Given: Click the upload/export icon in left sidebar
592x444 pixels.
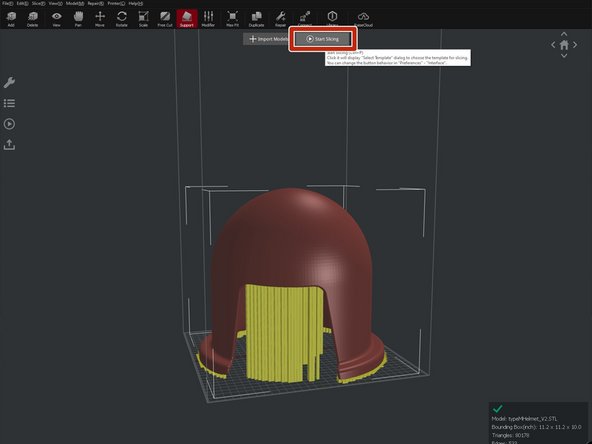Looking at the screenshot, I should pyautogui.click(x=9, y=145).
